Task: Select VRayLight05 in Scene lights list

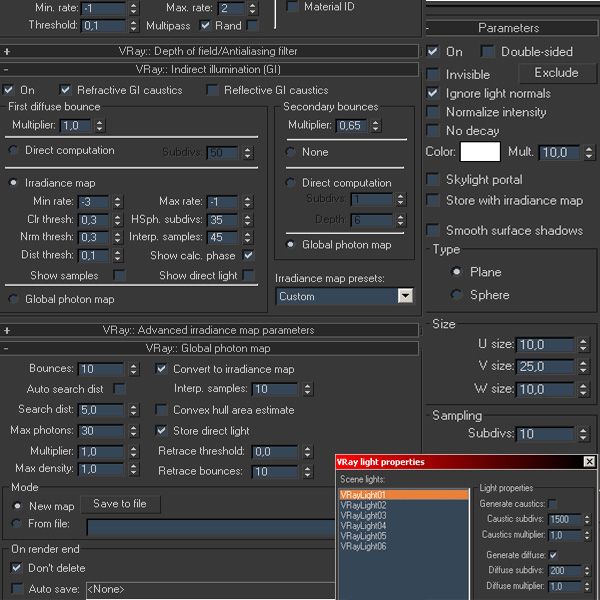Action: click(403, 536)
